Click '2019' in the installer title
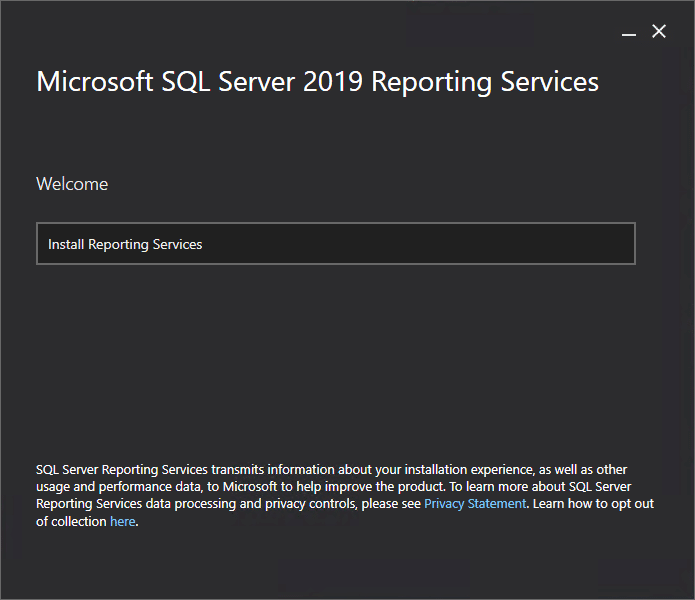Screen dimensions: 695x600 (330, 82)
